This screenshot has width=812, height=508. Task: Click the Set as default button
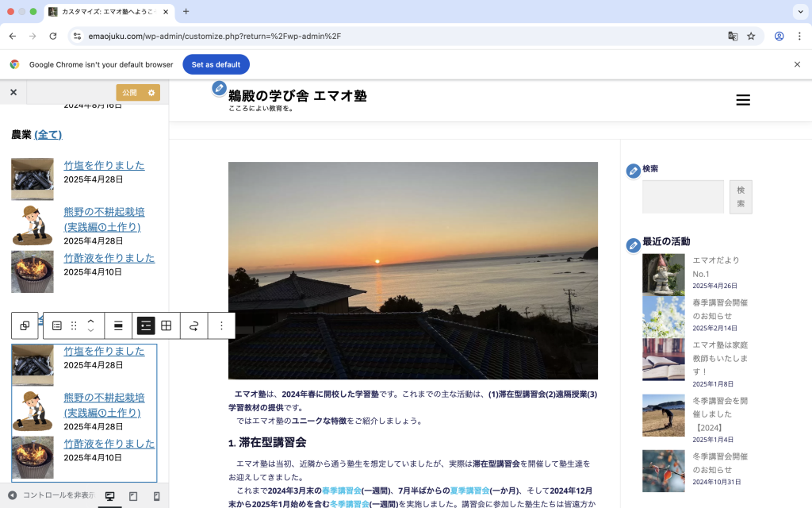[x=216, y=64]
